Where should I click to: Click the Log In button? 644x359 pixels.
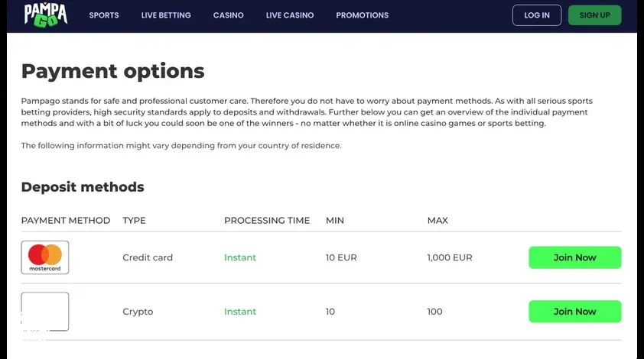[x=537, y=15]
